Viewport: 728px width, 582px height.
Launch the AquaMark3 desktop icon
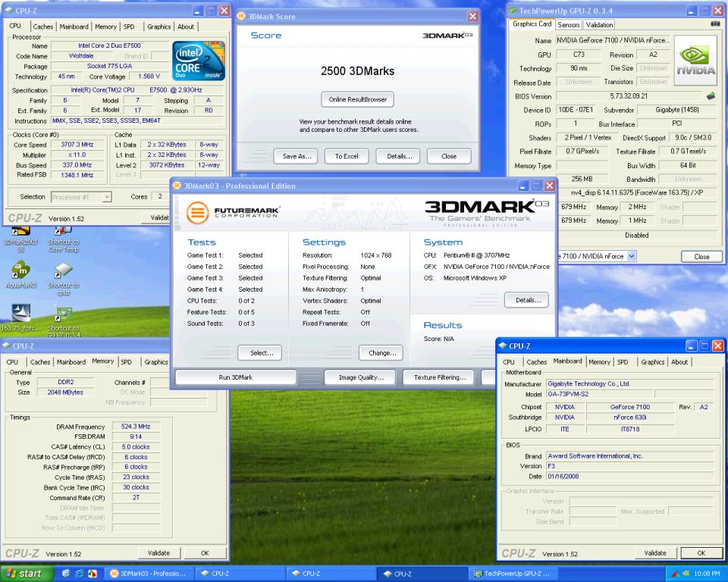20,275
